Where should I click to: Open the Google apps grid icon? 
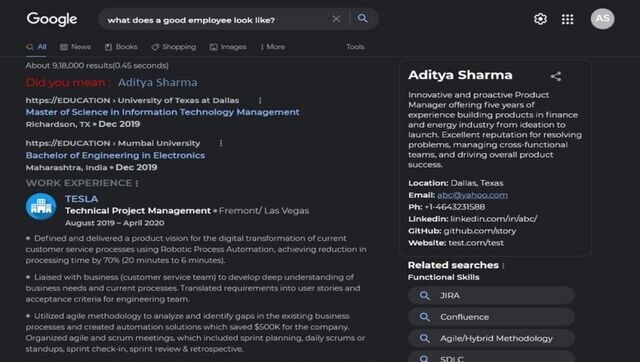[x=567, y=19]
